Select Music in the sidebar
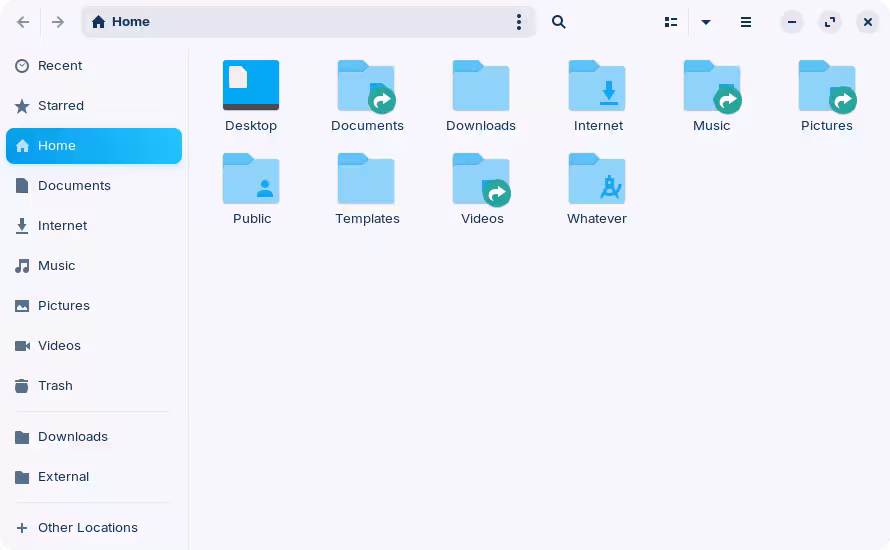 [56, 266]
